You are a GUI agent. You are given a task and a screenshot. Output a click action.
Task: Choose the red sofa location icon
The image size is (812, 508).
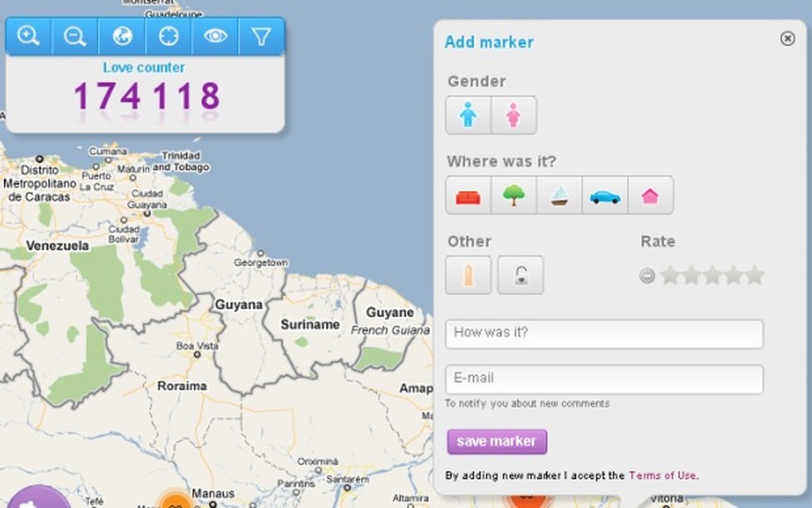pos(468,195)
